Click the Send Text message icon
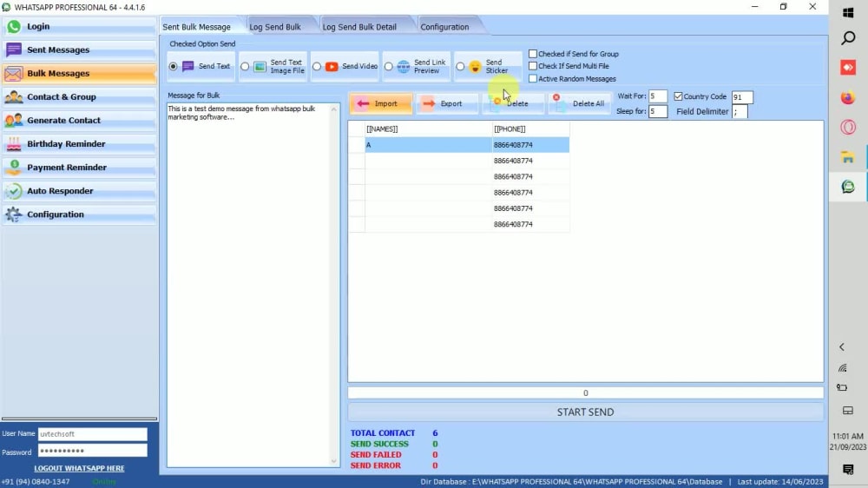This screenshot has width=868, height=488. tap(188, 67)
